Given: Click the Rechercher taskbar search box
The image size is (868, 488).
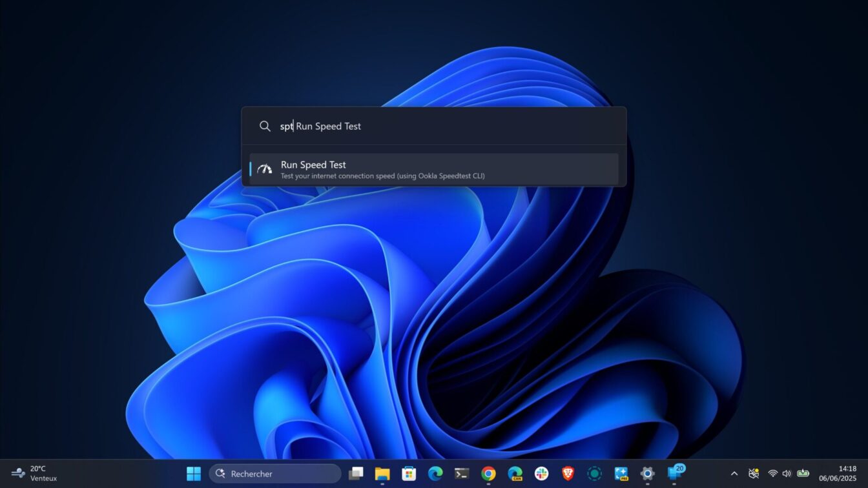Looking at the screenshot, I should 275,474.
